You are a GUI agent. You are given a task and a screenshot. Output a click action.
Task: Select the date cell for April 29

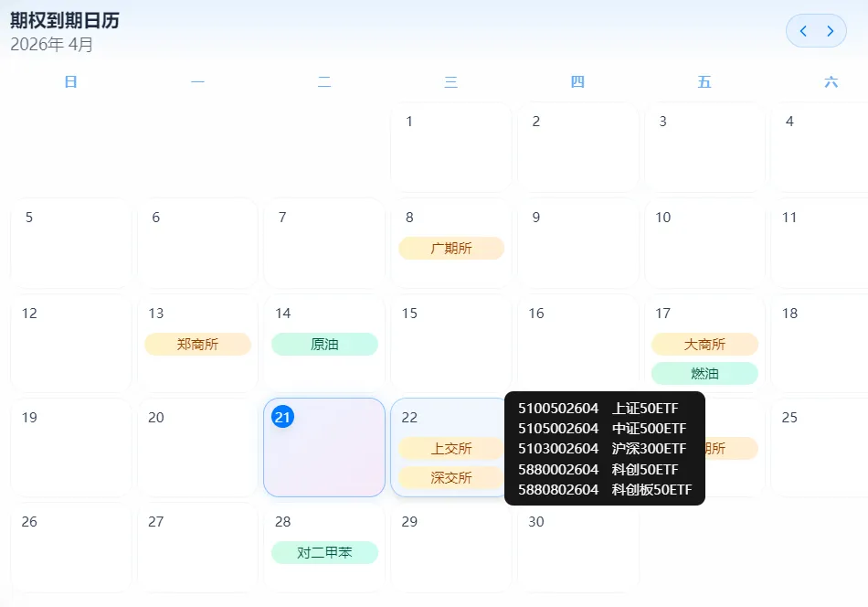tap(451, 548)
